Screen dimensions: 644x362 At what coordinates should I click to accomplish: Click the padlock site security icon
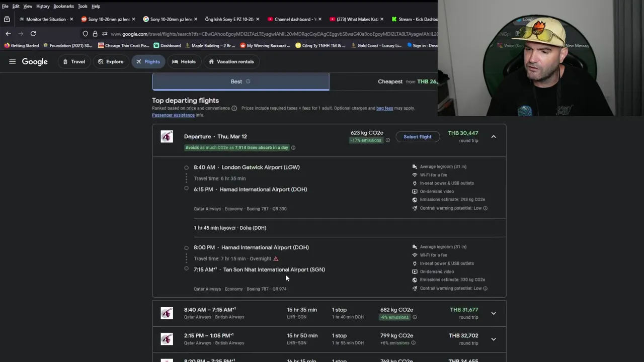(x=95, y=34)
